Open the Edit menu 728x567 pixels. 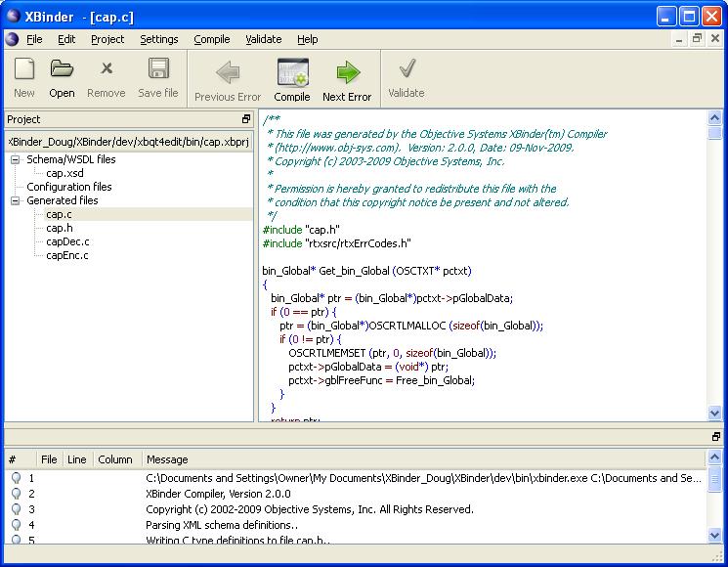pyautogui.click(x=66, y=39)
